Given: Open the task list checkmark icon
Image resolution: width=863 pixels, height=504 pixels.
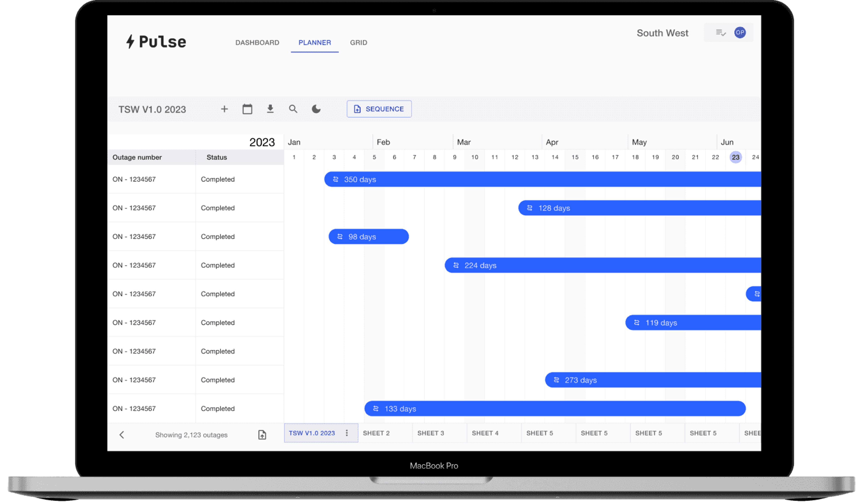Looking at the screenshot, I should click(x=721, y=33).
